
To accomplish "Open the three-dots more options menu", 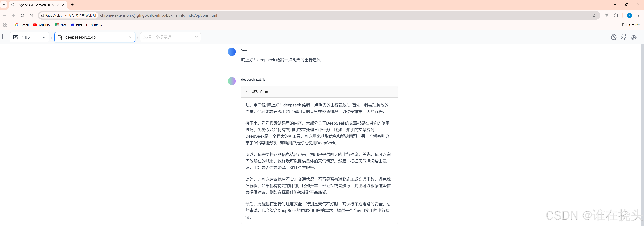I will pyautogui.click(x=43, y=37).
